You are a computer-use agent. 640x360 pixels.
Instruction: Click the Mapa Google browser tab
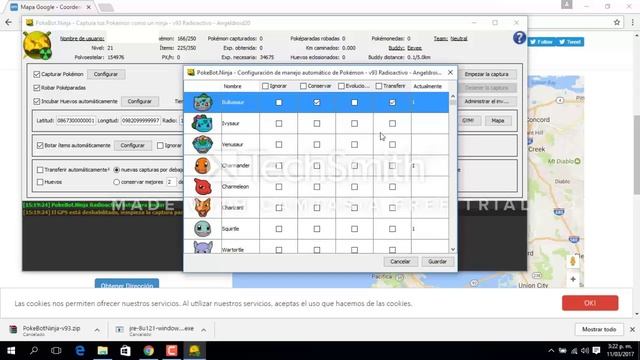(50, 7)
